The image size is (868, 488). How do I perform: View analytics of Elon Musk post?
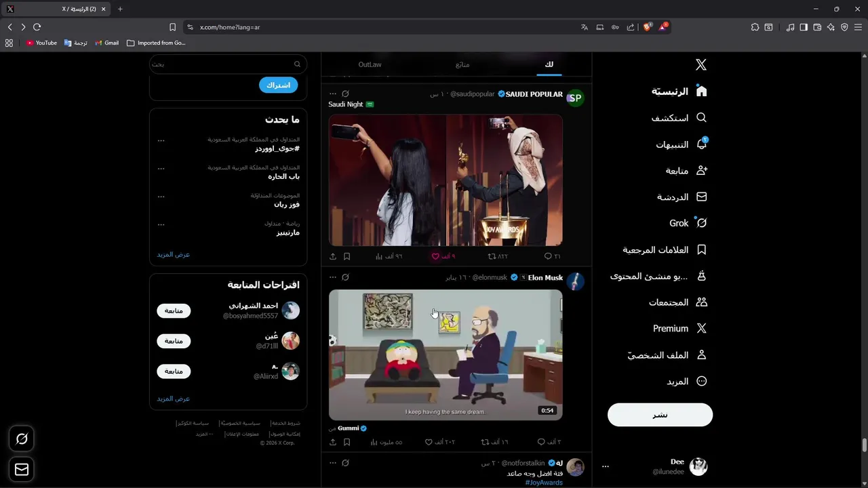pyautogui.click(x=386, y=442)
